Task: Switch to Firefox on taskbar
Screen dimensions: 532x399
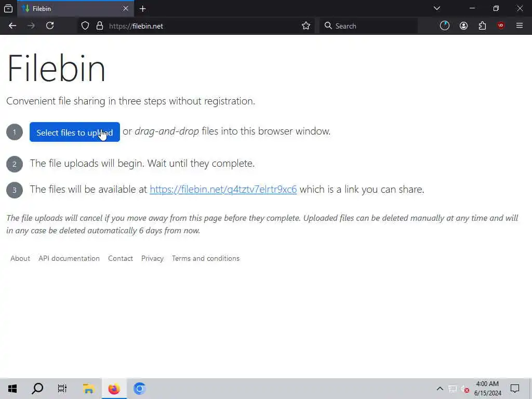Action: pyautogui.click(x=114, y=389)
